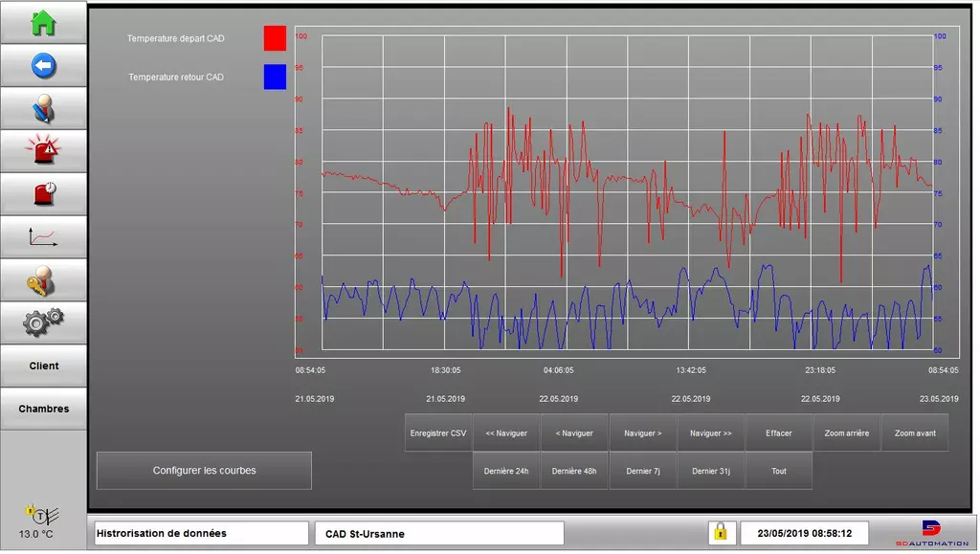This screenshot has height=554, width=980.
Task: Click the red Temperature depart CAD swatch
Action: (275, 38)
